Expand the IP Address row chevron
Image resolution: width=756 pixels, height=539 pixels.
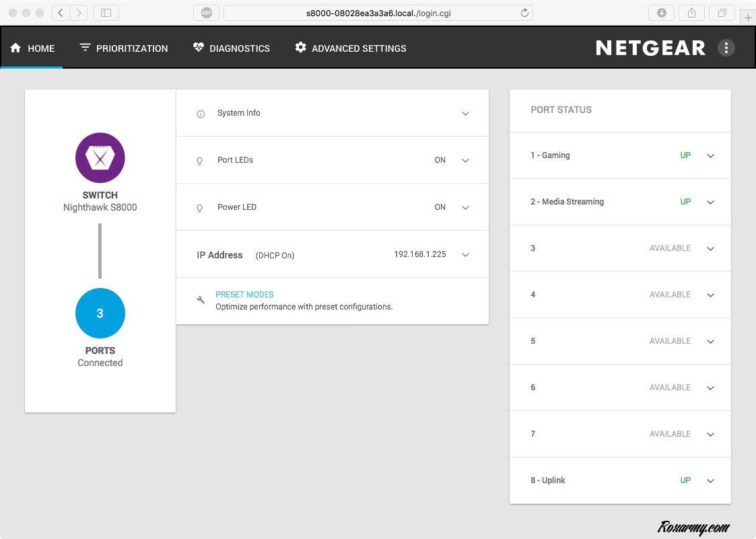point(465,255)
